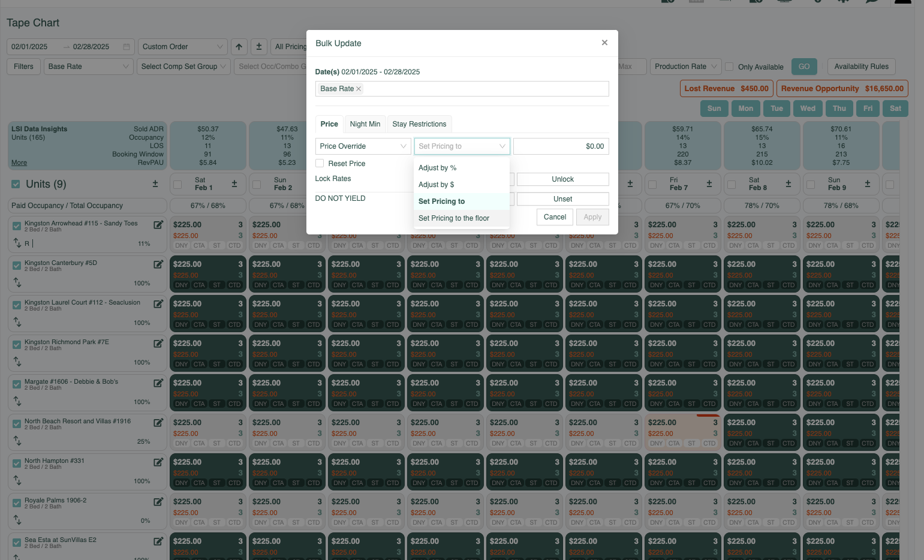Edit Kingston Arrowhead #115 unit
This screenshot has height=560, width=924.
pos(158,225)
